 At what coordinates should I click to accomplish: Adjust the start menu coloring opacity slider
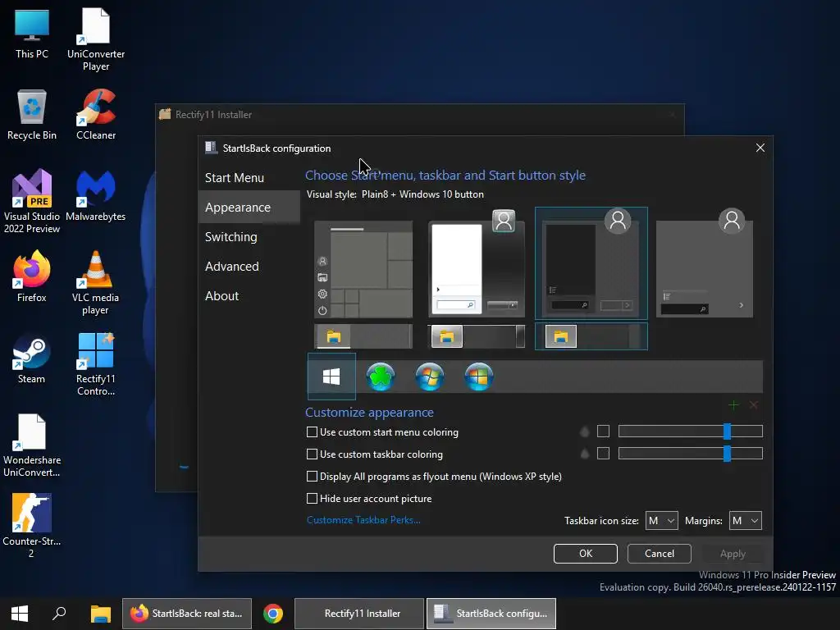click(x=691, y=431)
